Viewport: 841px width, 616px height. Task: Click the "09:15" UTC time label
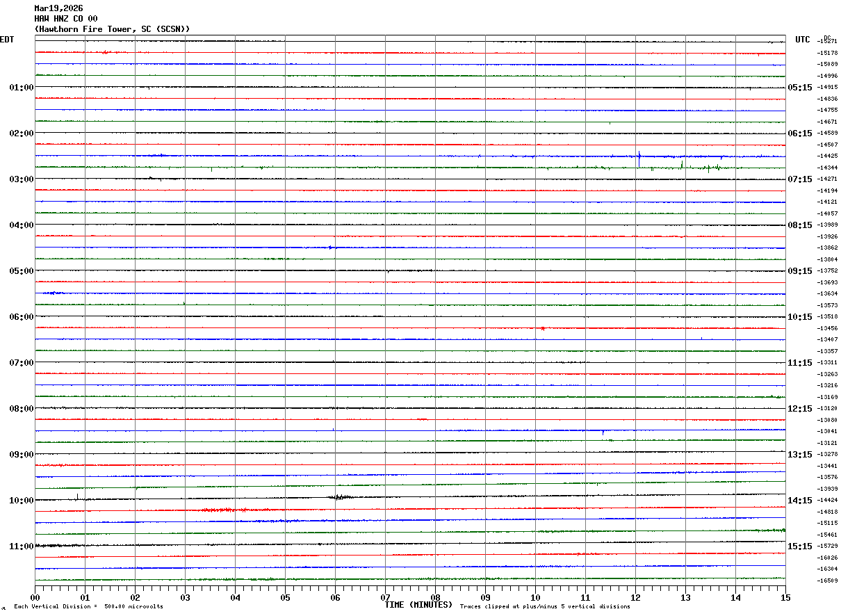[800, 271]
